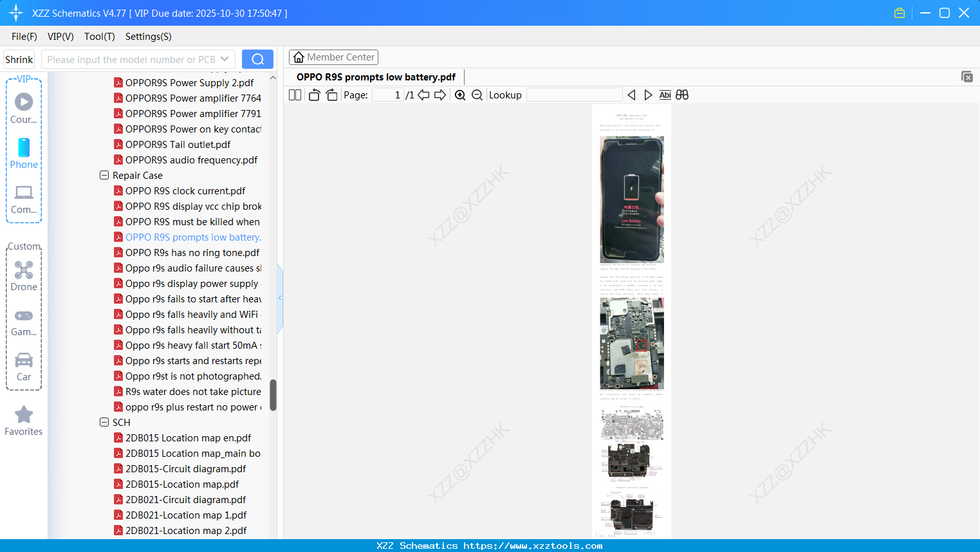Open 2DB021-Location map 1.pdf
Image resolution: width=980 pixels, height=552 pixels.
tap(180, 515)
